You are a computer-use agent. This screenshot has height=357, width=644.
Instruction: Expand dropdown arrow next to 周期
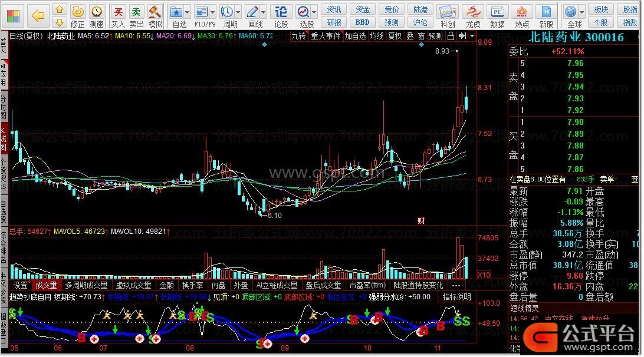(x=238, y=12)
